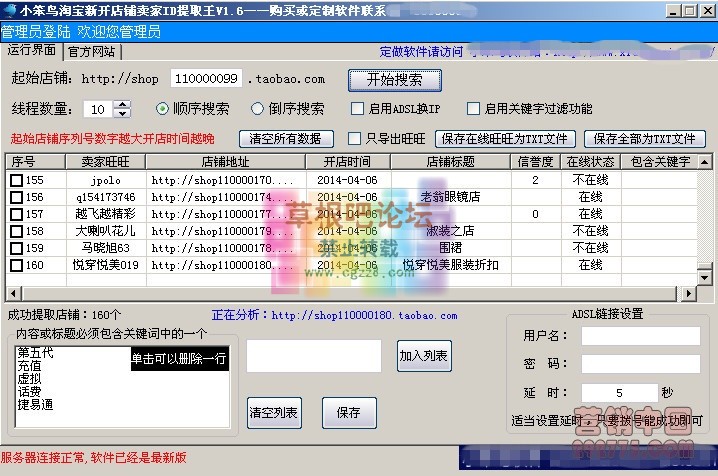
Task: Sort by the 信誉度 column header
Action: tap(535, 162)
